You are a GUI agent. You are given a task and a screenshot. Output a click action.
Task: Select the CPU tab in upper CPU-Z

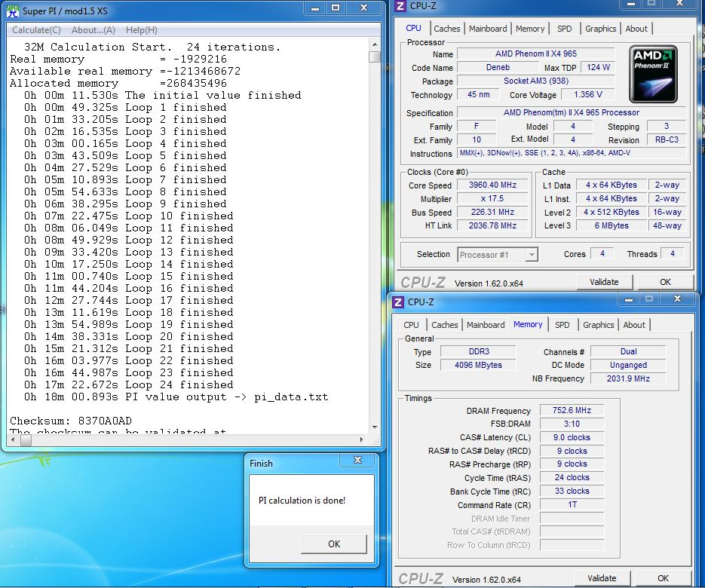[x=414, y=28]
